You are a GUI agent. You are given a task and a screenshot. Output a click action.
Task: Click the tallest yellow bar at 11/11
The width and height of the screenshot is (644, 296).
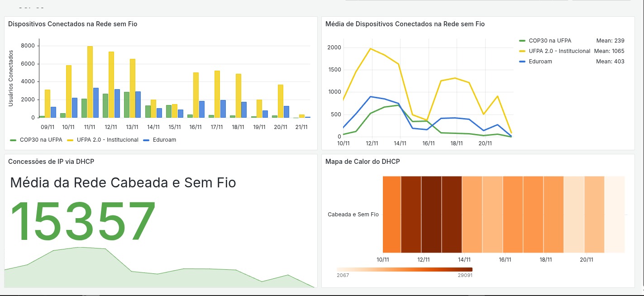click(x=90, y=81)
